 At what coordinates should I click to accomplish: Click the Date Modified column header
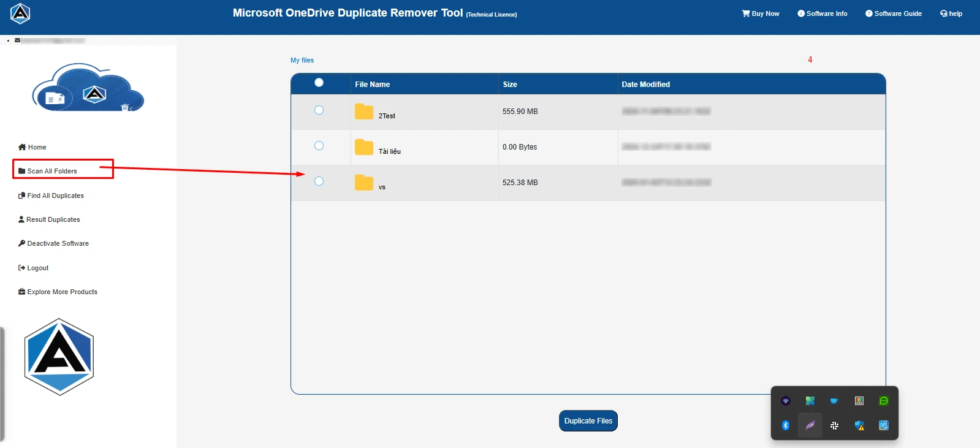click(x=645, y=85)
